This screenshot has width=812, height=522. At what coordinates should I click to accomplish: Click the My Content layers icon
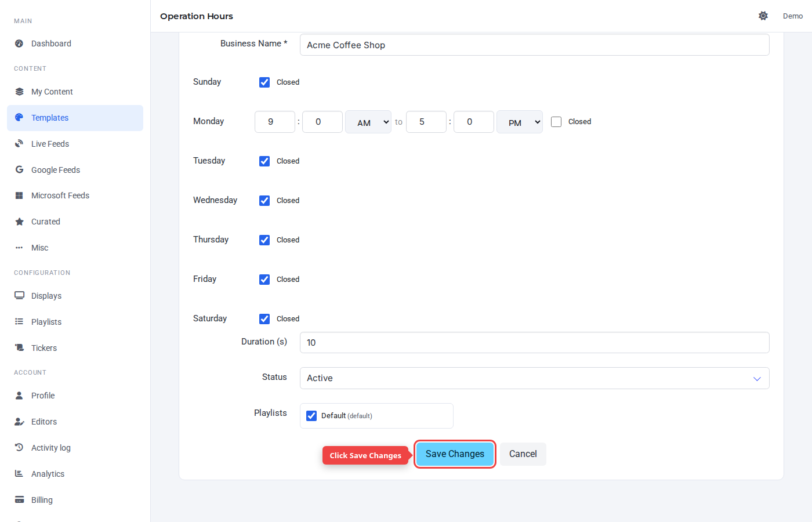coord(19,92)
